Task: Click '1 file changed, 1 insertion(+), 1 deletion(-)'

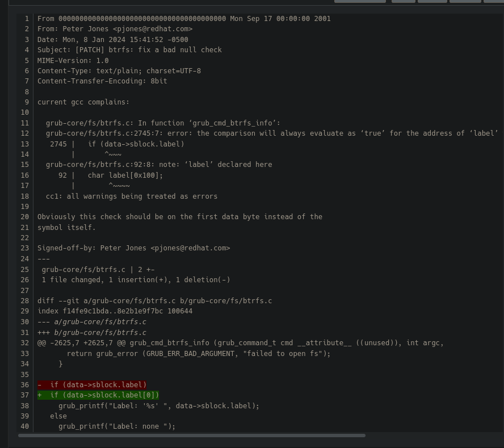Action: click(136, 280)
